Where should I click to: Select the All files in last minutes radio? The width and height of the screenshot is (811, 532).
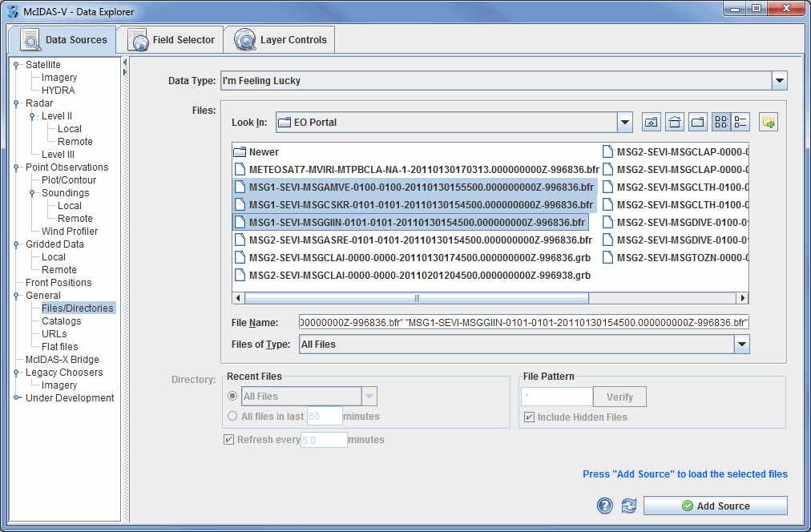tap(232, 416)
